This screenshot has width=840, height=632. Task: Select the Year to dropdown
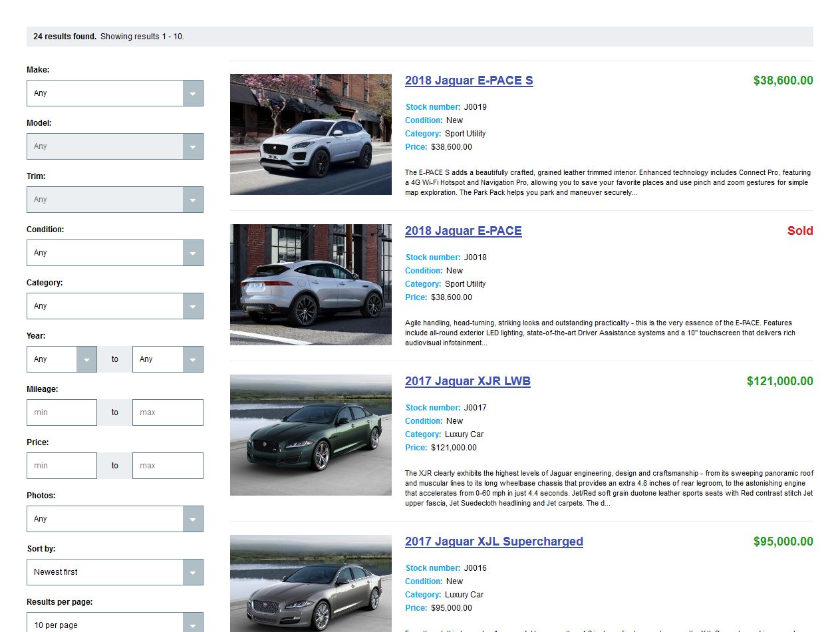(168, 359)
